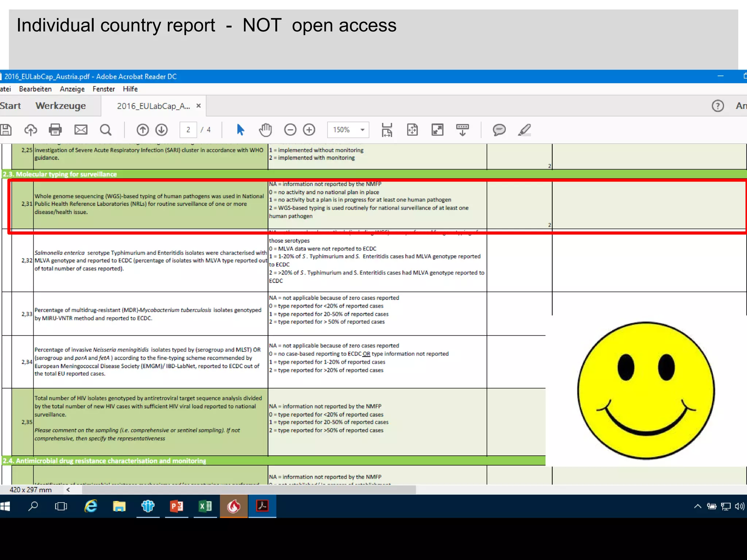Click the Windows Start button
747x560 pixels.
tap(5, 506)
